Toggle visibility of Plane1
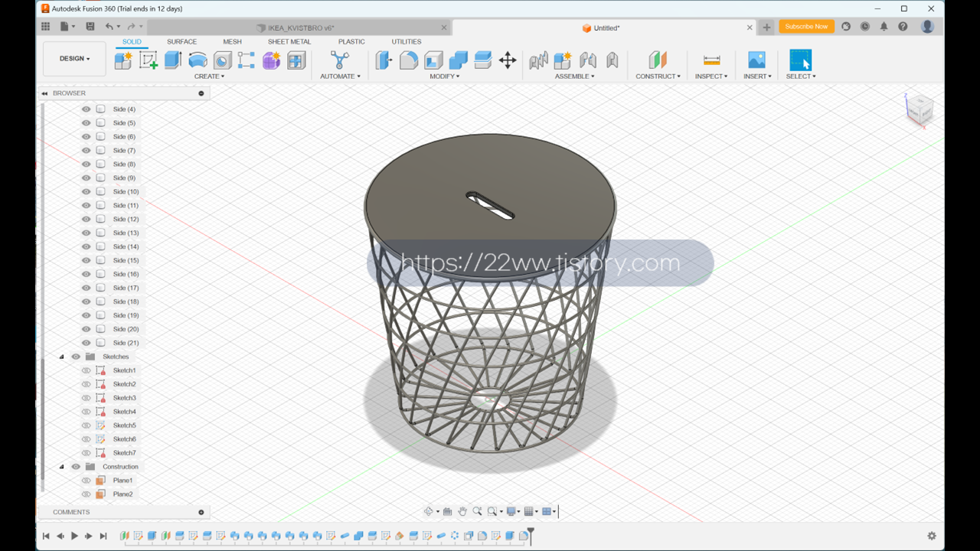The image size is (980, 551). tap(86, 481)
